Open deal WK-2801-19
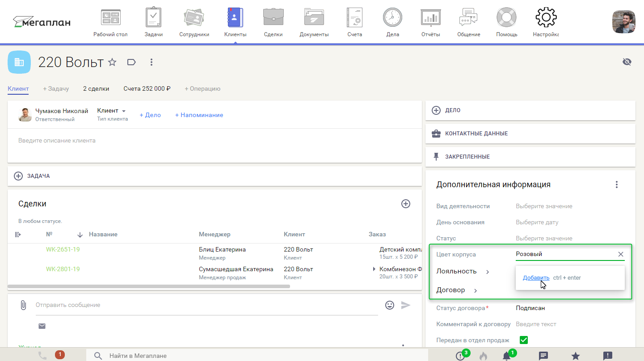This screenshot has height=361, width=644. point(63,269)
